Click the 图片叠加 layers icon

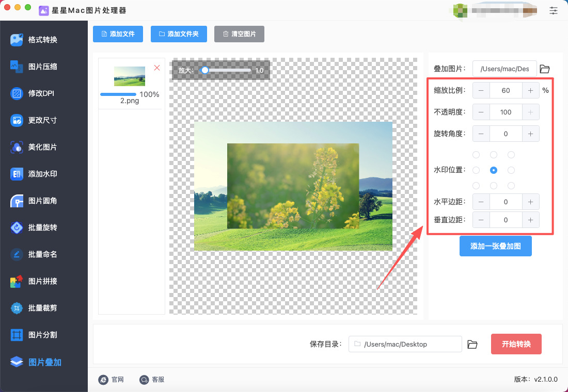coord(17,362)
